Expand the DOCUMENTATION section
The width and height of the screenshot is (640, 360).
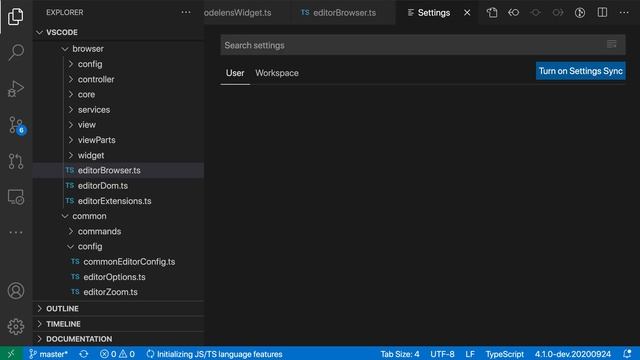click(x=118, y=339)
